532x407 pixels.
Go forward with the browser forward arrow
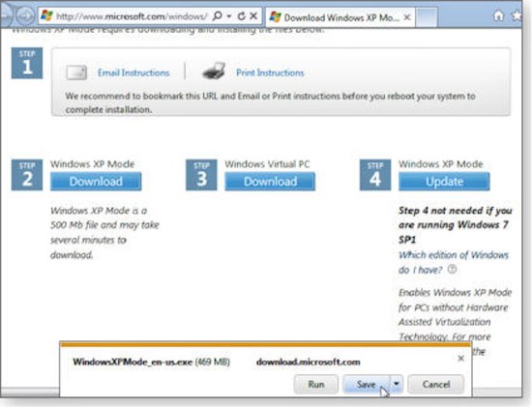[x=24, y=15]
